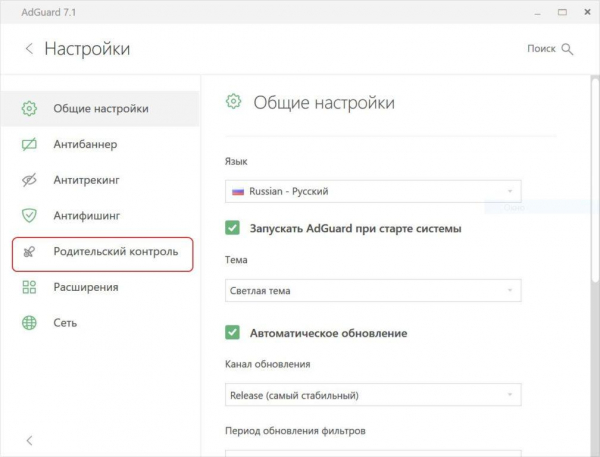Select Родительский контроль in sidebar
The image size is (600, 457).
click(x=103, y=255)
